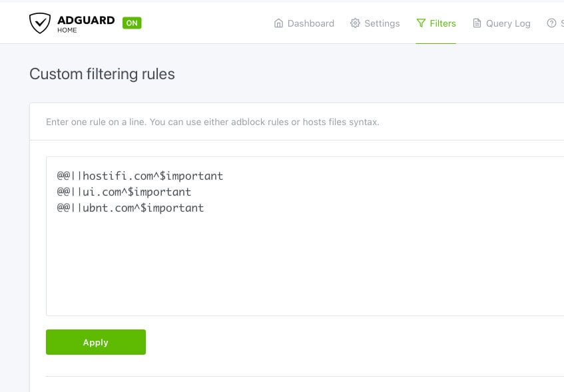The image size is (564, 392).
Task: Click the AdGuard shield logo
Action: click(x=40, y=23)
